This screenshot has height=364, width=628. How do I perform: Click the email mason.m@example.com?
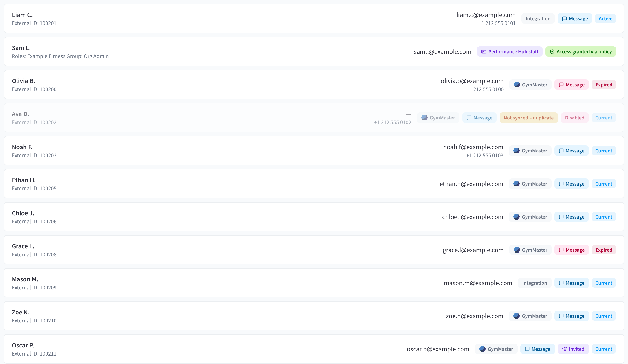(x=478, y=283)
